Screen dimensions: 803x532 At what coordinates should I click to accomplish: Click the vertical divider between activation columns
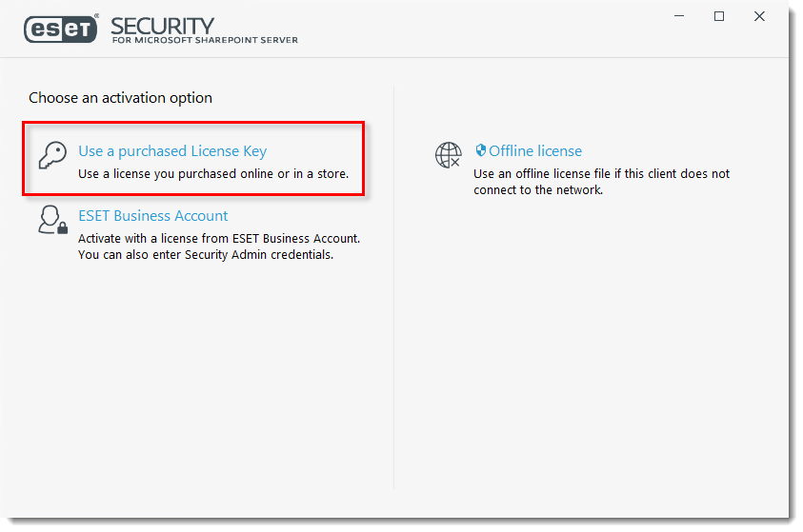[x=393, y=287]
